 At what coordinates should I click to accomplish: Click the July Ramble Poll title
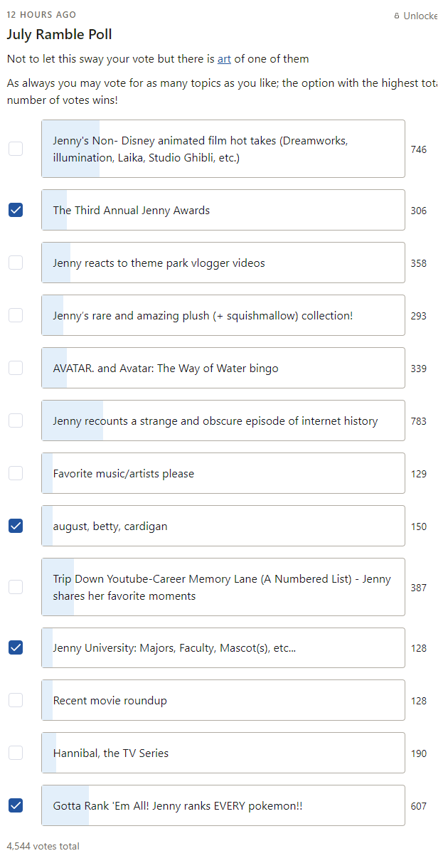(x=60, y=34)
